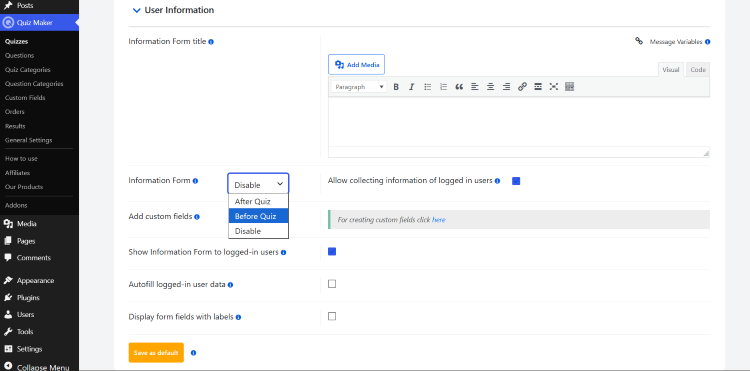Enable Display form fields with labels
The height and width of the screenshot is (371, 750).
pyautogui.click(x=332, y=316)
